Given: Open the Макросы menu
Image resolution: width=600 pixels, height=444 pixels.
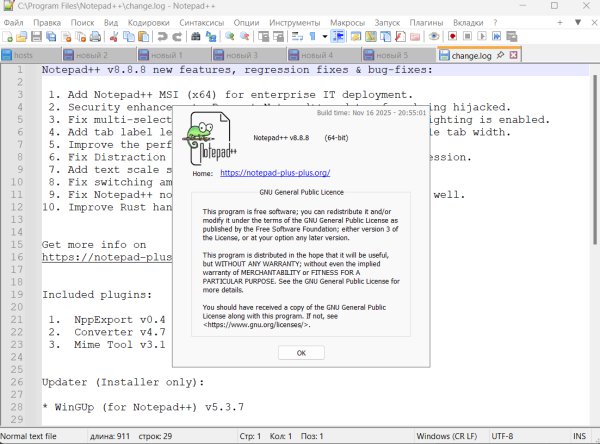Looking at the screenshot, I should click(347, 23).
